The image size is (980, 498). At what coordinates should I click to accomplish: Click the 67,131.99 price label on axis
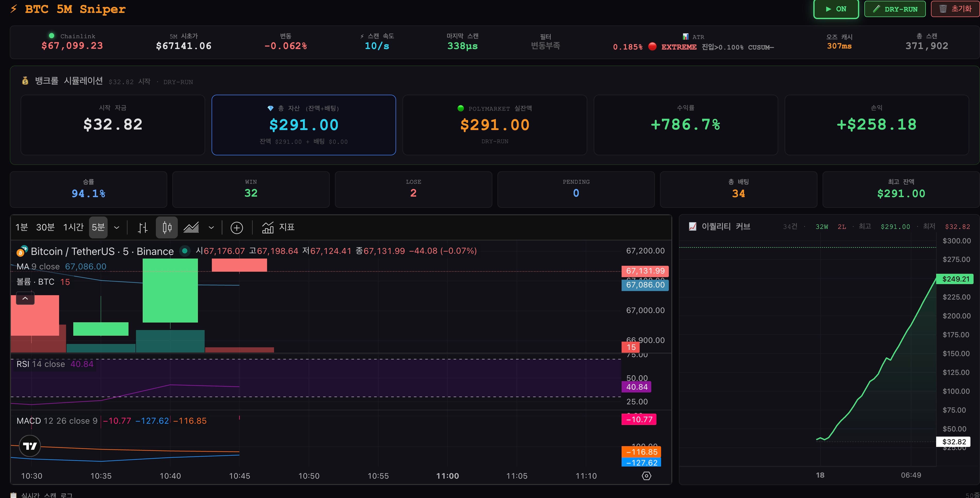645,271
